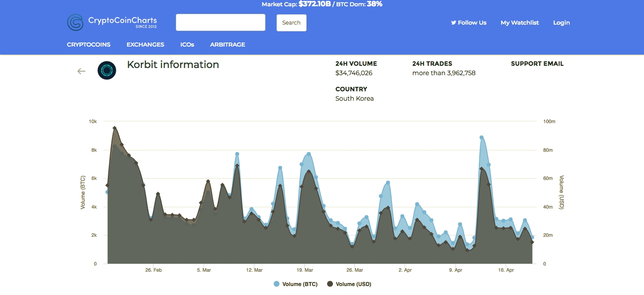Screen dimensions: 644x295
Task: Click the COUNTRY label
Action: coord(351,89)
